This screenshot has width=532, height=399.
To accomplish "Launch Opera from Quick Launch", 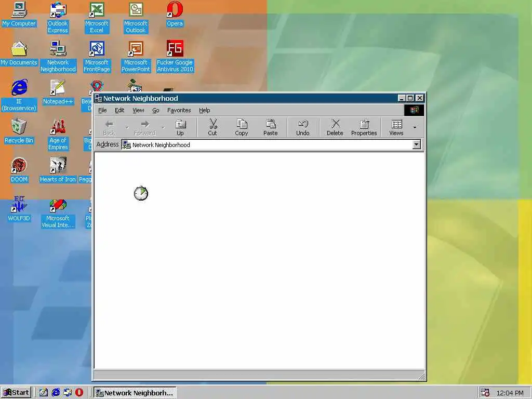I will click(79, 393).
